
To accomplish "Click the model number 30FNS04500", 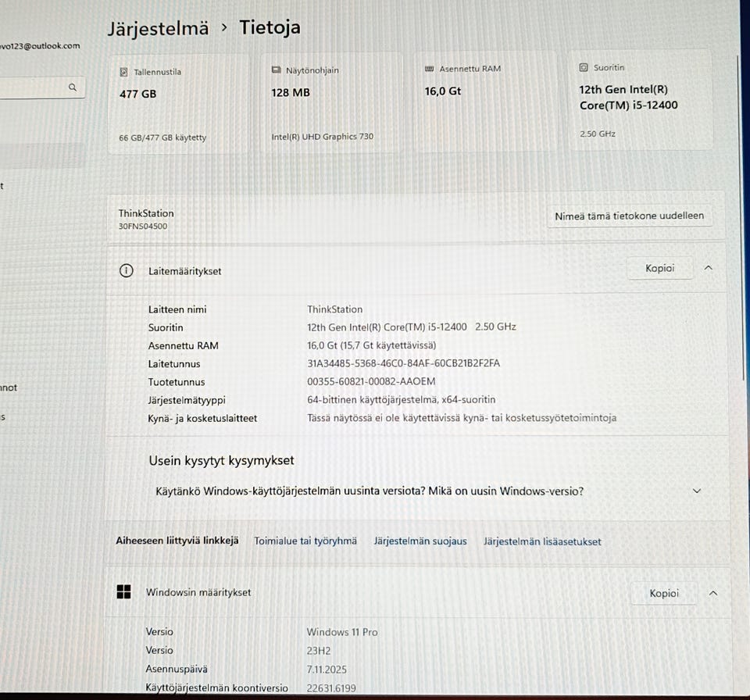I will point(143,227).
